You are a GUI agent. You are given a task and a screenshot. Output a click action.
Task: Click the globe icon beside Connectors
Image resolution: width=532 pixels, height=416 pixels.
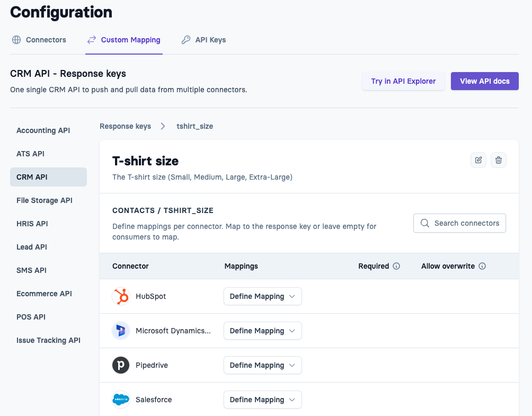point(16,40)
